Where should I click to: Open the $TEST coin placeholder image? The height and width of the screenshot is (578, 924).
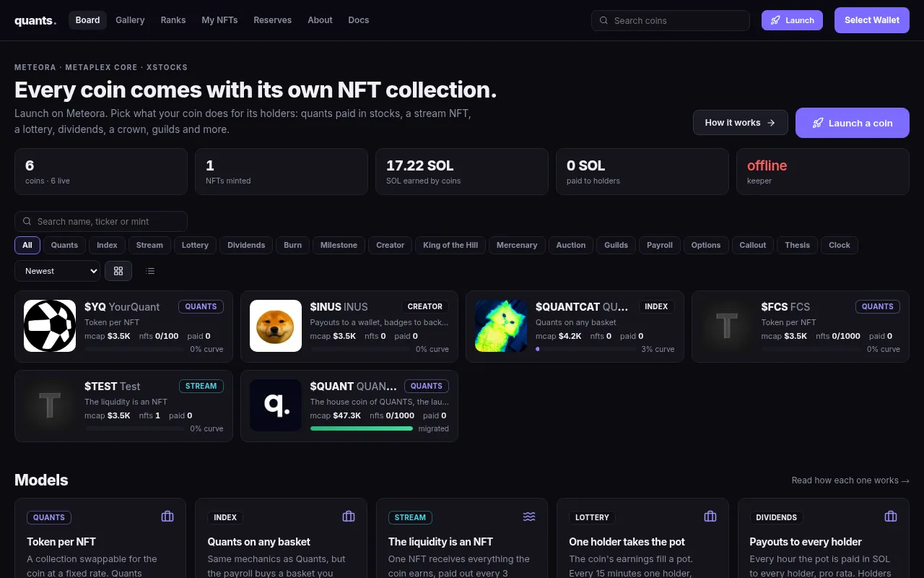point(50,405)
